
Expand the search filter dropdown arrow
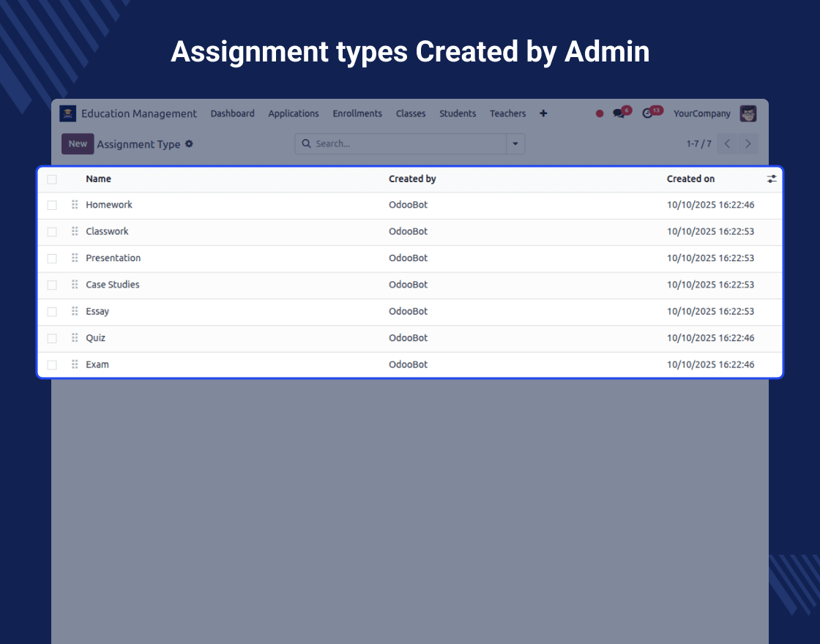tap(515, 143)
